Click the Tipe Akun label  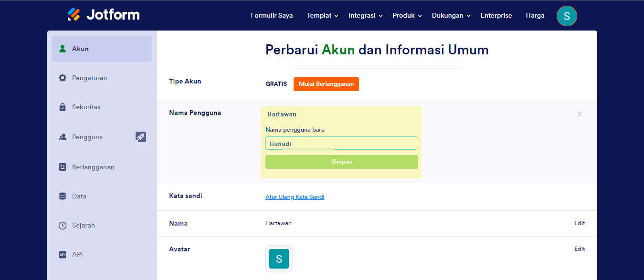pos(185,81)
